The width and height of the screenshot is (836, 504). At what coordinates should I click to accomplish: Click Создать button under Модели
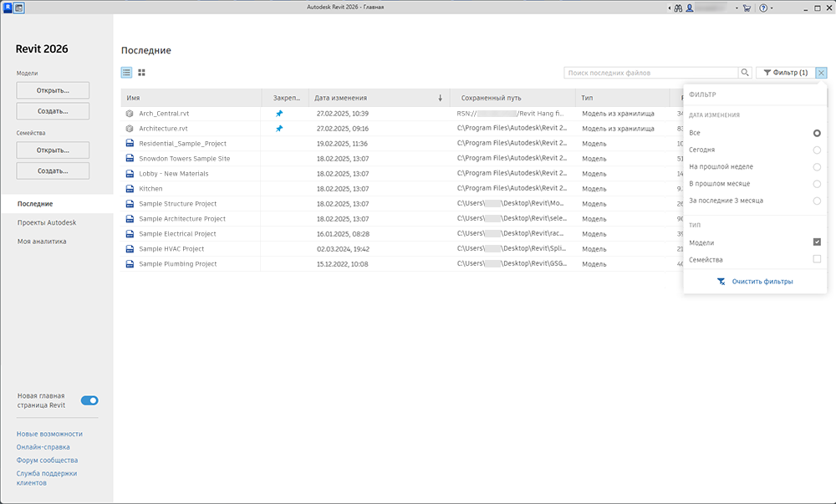[x=53, y=111]
